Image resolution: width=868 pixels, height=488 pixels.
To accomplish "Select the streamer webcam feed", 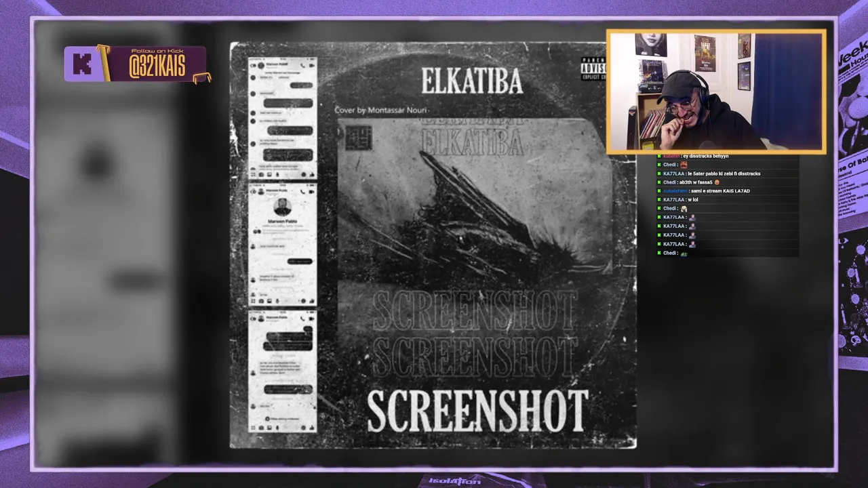I will pyautogui.click(x=716, y=91).
